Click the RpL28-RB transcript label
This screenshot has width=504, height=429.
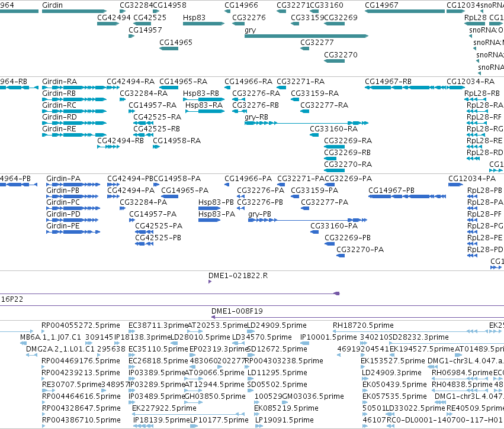pyautogui.click(x=482, y=93)
